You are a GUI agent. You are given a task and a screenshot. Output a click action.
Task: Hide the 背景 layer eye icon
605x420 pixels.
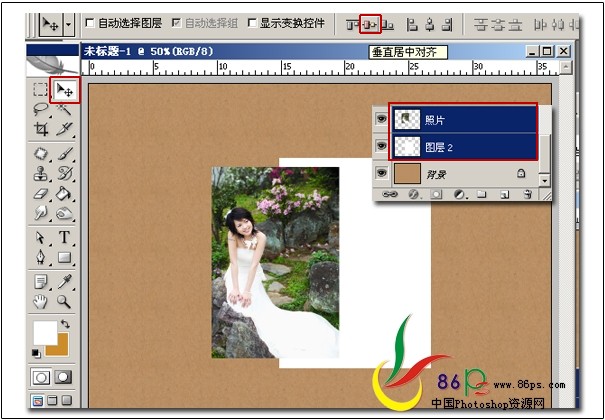click(x=381, y=173)
